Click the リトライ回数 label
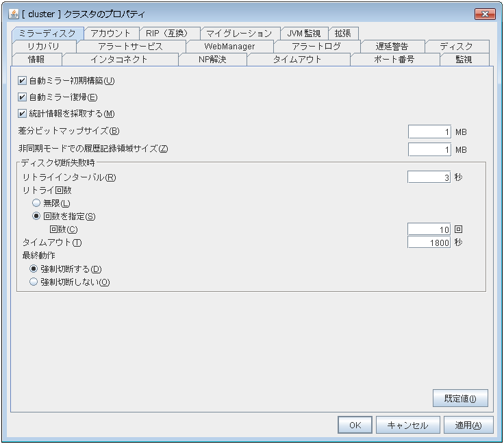 (x=47, y=190)
